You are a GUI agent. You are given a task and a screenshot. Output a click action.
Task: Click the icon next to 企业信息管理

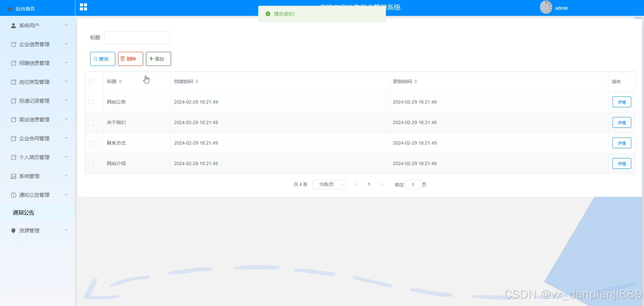[x=14, y=45]
